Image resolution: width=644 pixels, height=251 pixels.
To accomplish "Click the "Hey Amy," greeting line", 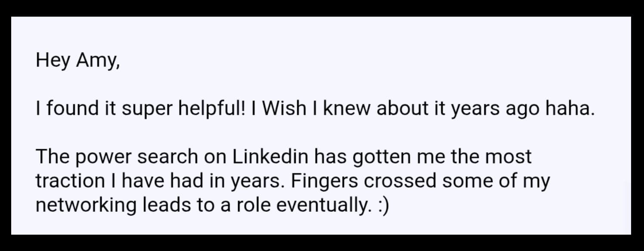I will click(77, 60).
